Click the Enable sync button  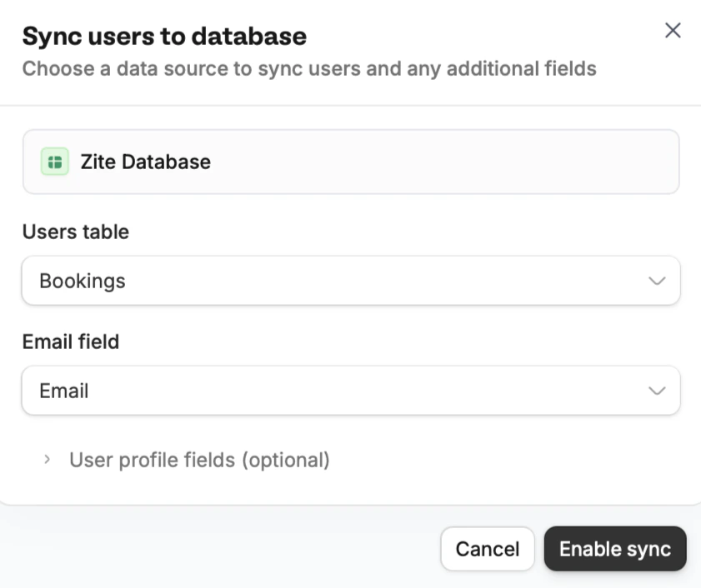614,549
